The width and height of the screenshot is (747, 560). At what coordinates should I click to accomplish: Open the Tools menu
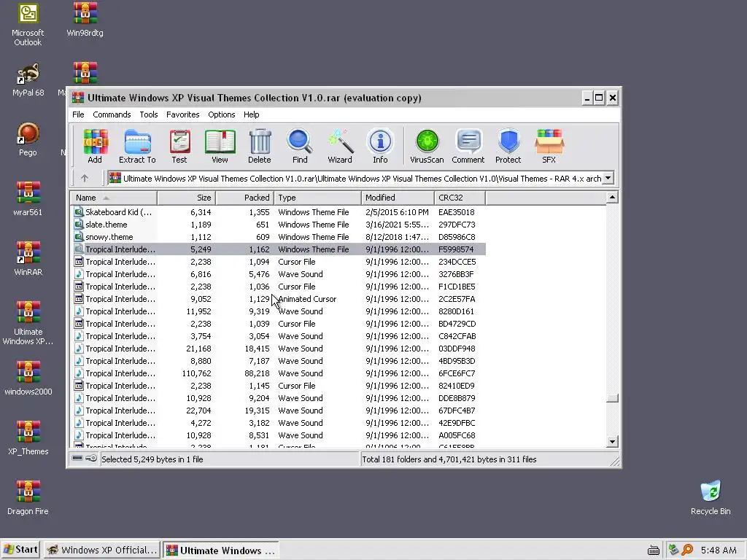pyautogui.click(x=149, y=114)
